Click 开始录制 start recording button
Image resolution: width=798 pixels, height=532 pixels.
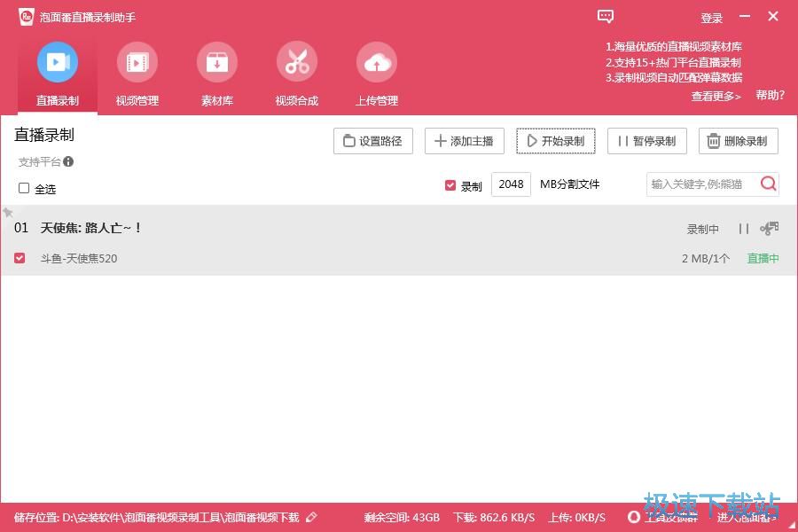pyautogui.click(x=556, y=141)
